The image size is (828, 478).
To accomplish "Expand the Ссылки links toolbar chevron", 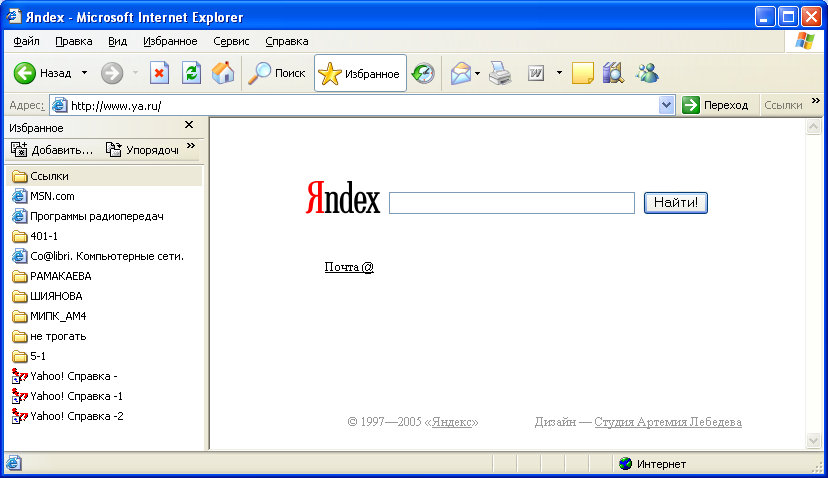I will pyautogui.click(x=816, y=101).
